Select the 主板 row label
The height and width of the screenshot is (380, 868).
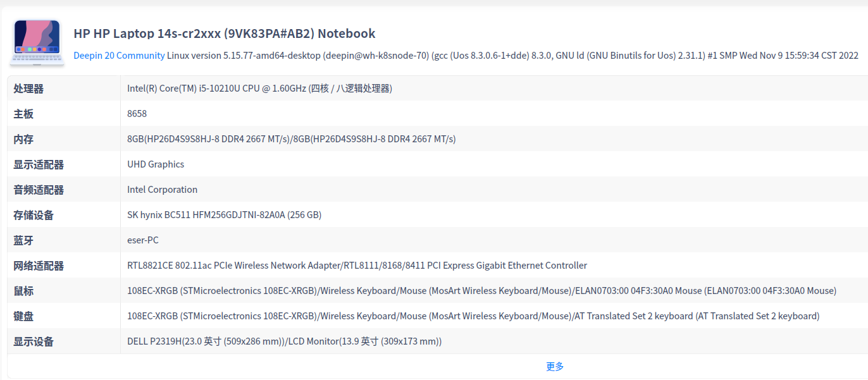point(24,114)
